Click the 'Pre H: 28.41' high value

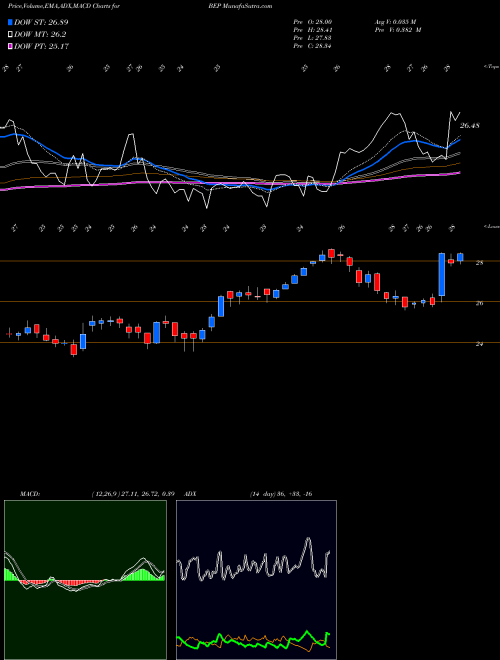pos(313,30)
